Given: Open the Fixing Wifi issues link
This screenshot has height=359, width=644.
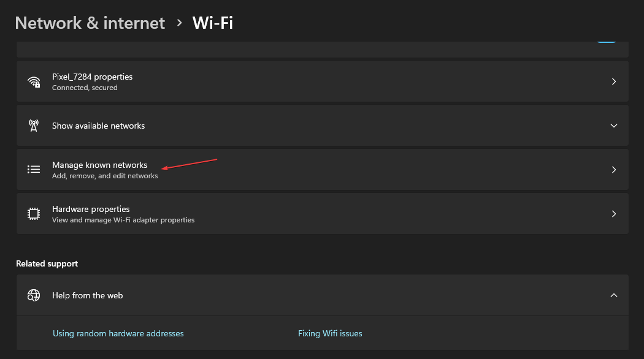Looking at the screenshot, I should pos(330,333).
